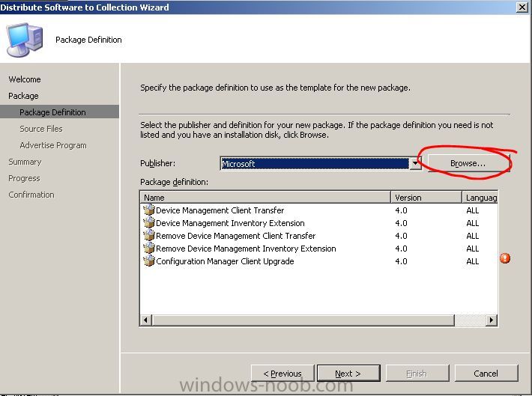Sort by the Version column header

(426, 198)
